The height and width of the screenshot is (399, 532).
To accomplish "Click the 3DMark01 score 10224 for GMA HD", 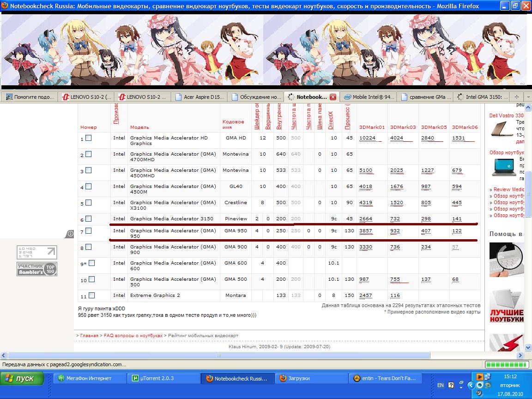I will click(368, 138).
